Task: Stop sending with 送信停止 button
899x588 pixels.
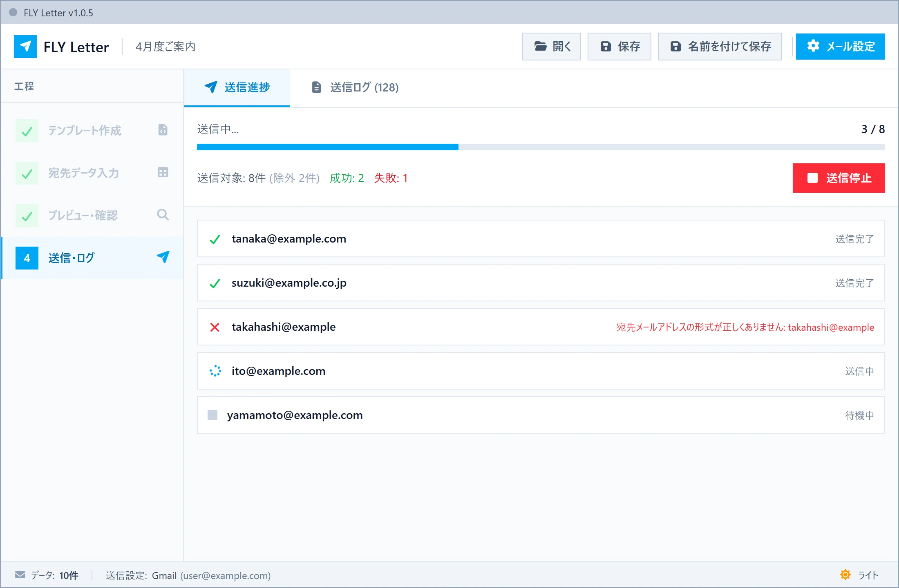Action: (839, 178)
